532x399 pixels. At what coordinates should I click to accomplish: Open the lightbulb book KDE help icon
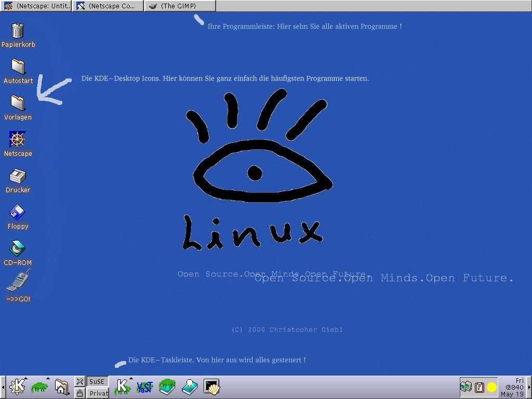tap(190, 387)
